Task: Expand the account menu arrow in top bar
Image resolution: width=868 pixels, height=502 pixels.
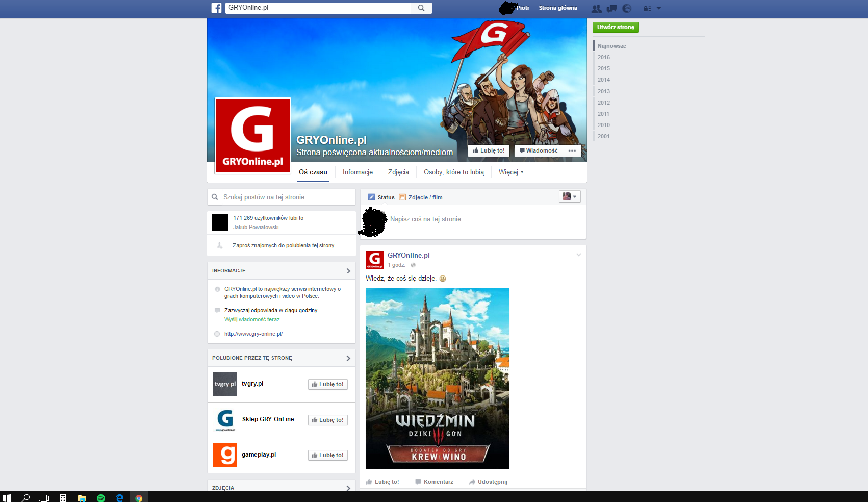Action: pos(659,8)
